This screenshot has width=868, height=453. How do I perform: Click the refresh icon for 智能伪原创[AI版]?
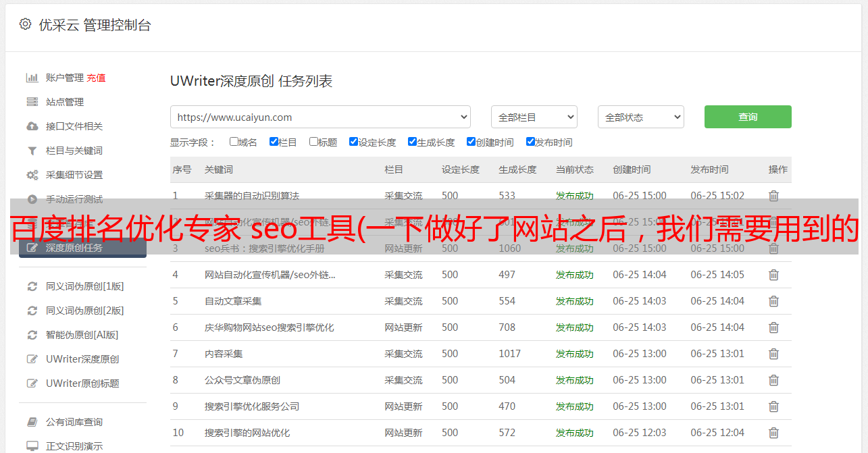tap(32, 335)
